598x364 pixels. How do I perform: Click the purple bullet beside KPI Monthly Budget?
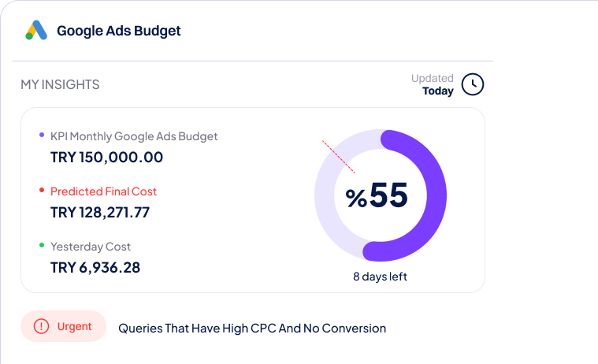pos(42,135)
